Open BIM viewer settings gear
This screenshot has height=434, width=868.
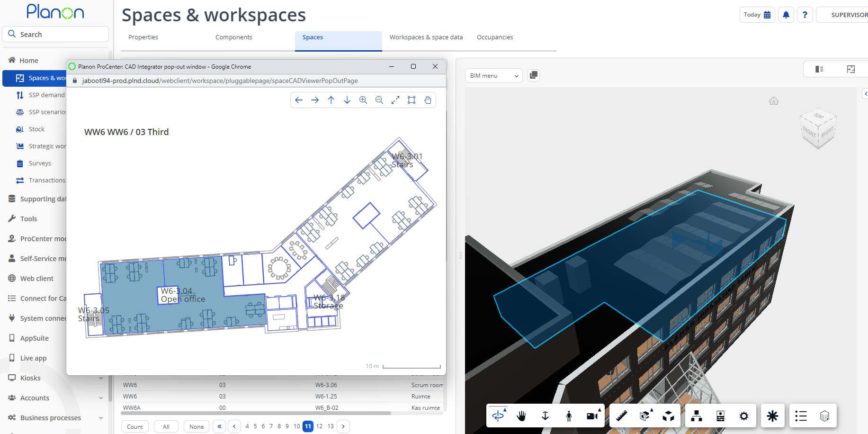[x=743, y=416]
